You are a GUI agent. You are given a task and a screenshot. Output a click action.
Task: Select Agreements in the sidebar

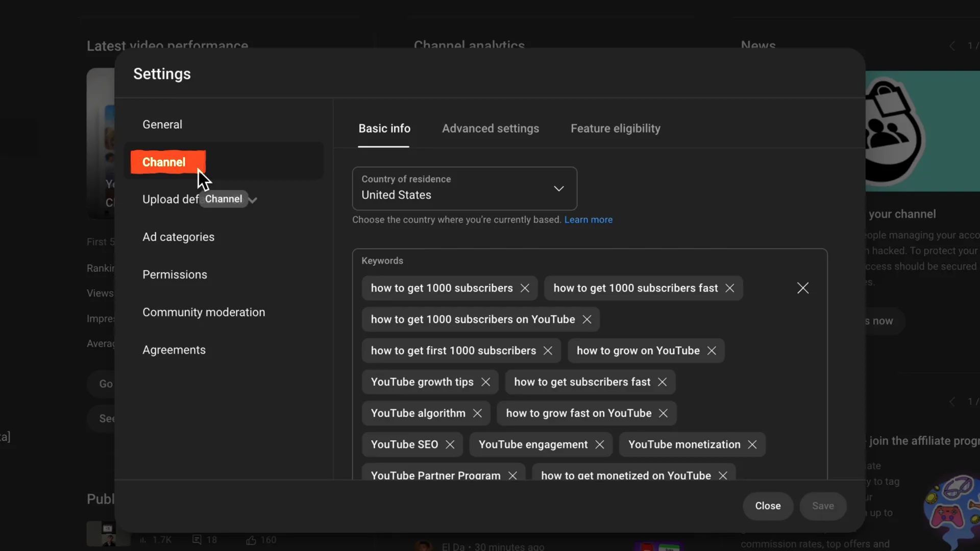point(174,349)
